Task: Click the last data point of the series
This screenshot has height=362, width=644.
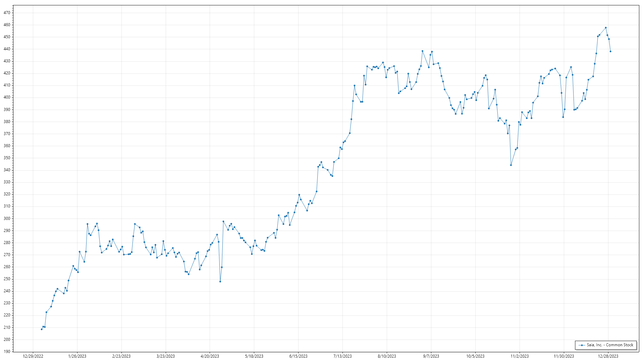Action: tap(610, 51)
